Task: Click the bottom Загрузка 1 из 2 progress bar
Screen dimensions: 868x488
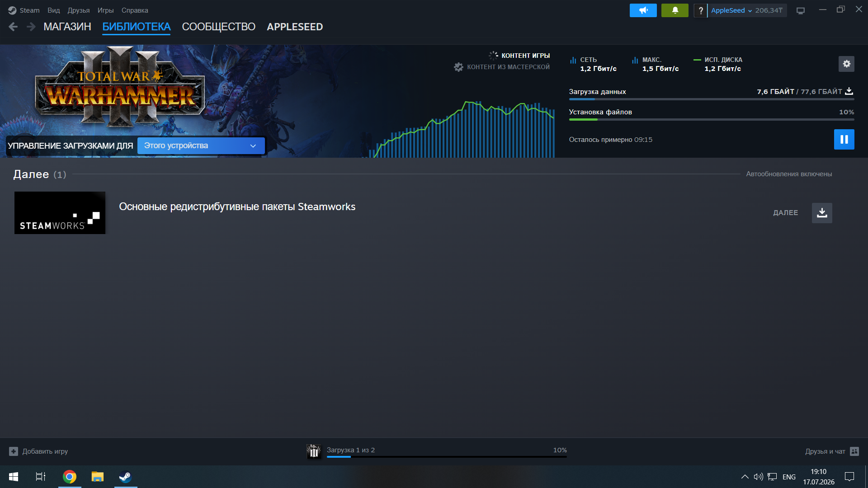Action: tap(447, 457)
